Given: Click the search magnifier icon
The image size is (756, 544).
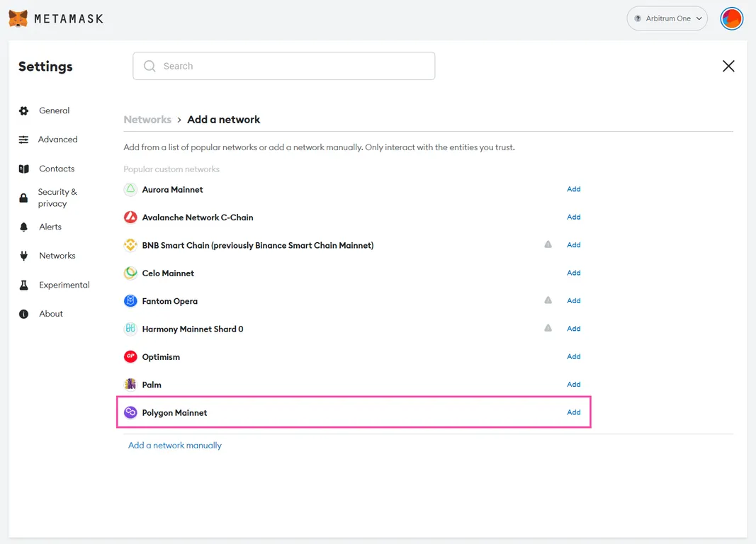Looking at the screenshot, I should pyautogui.click(x=150, y=66).
